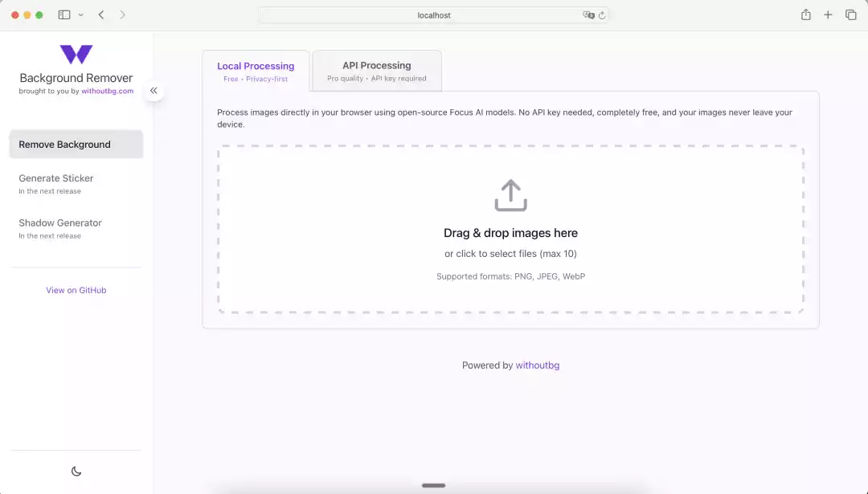Image resolution: width=868 pixels, height=494 pixels.
Task: Show the tab overview icon
Action: click(850, 14)
